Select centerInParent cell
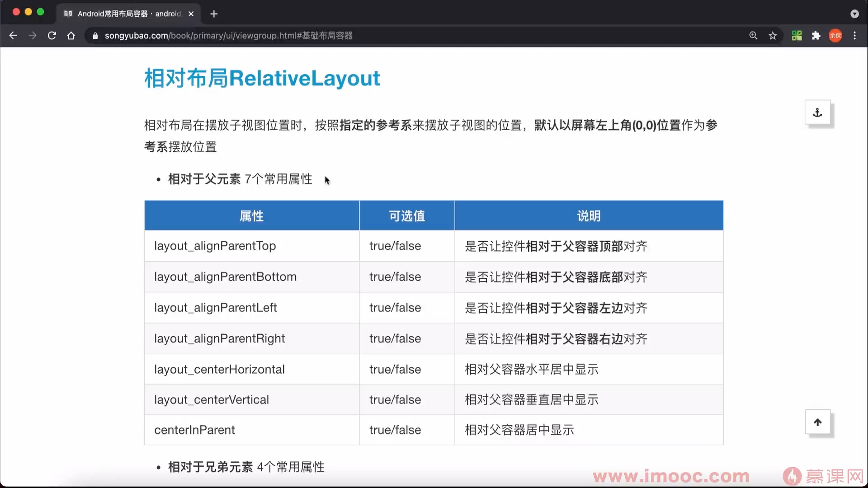This screenshot has width=868, height=488. pyautogui.click(x=252, y=430)
